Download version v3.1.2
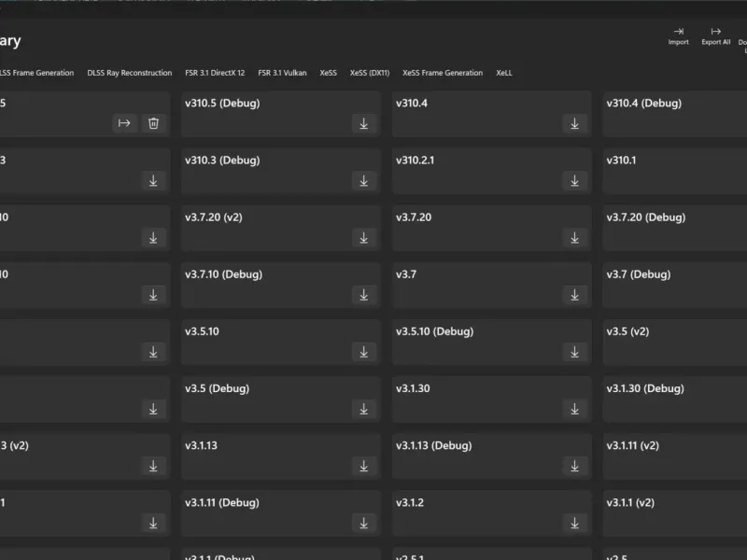Screen dimensions: 747x560 (574, 524)
